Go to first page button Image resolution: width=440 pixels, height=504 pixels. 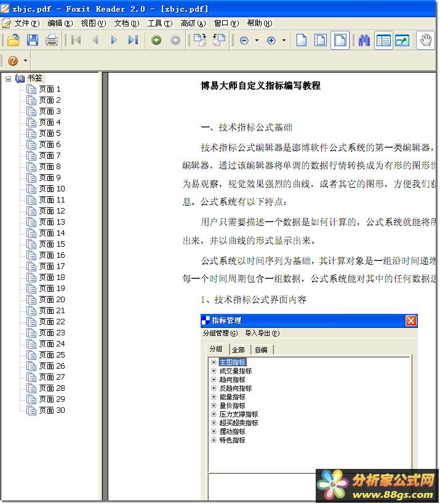[76, 40]
